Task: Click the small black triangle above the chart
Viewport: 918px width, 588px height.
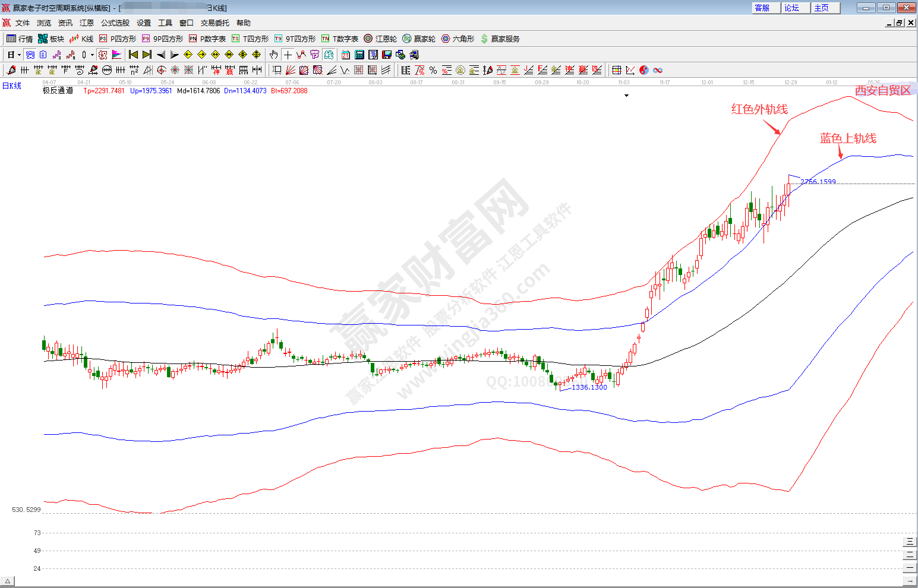Action: point(626,95)
